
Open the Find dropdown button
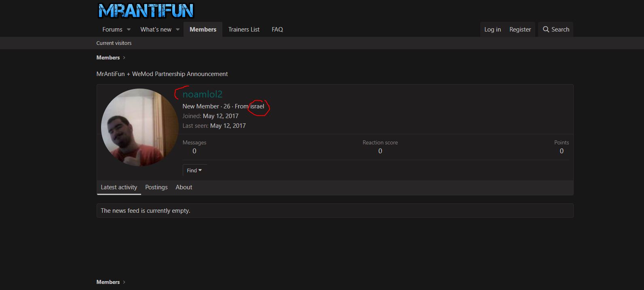(194, 171)
